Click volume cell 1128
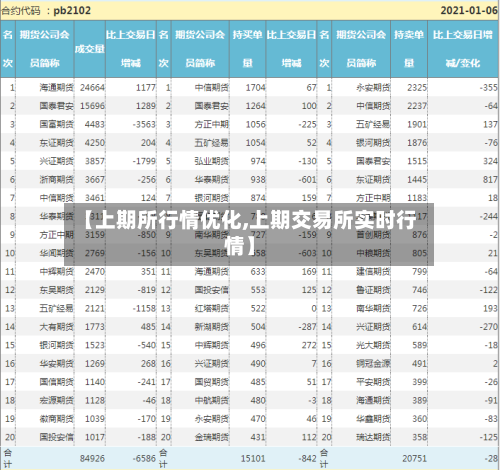 (x=95, y=400)
